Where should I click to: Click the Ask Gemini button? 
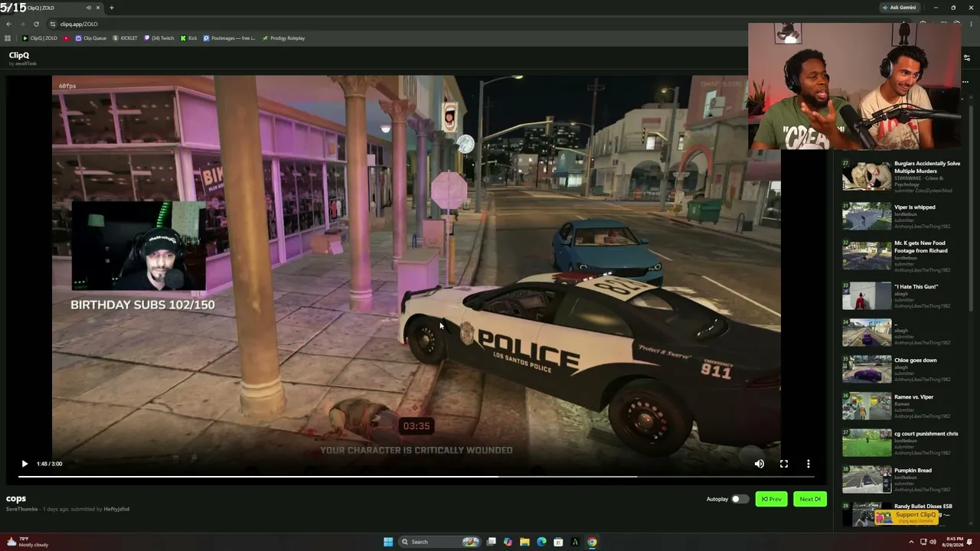pyautogui.click(x=899, y=8)
